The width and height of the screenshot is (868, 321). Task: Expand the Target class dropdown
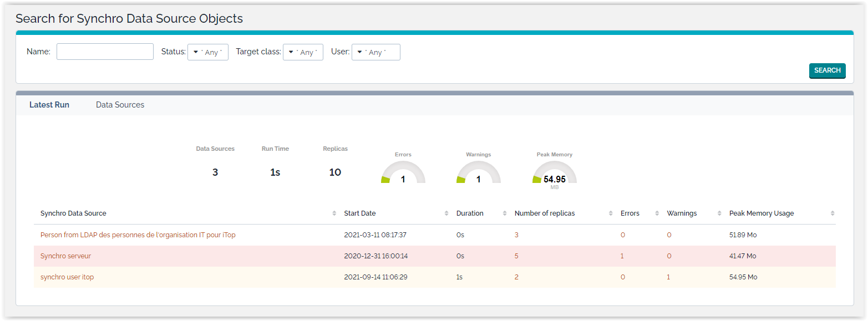click(x=303, y=52)
